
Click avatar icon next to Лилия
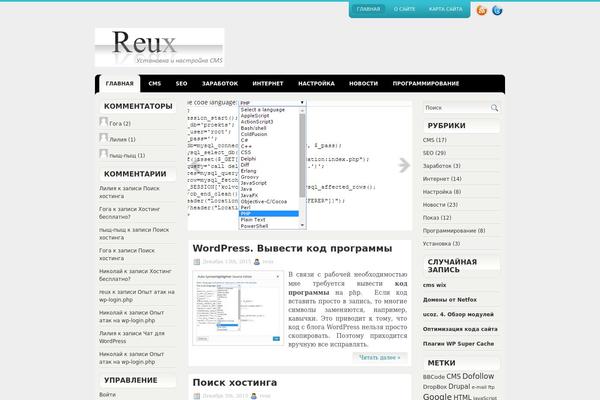[103, 138]
